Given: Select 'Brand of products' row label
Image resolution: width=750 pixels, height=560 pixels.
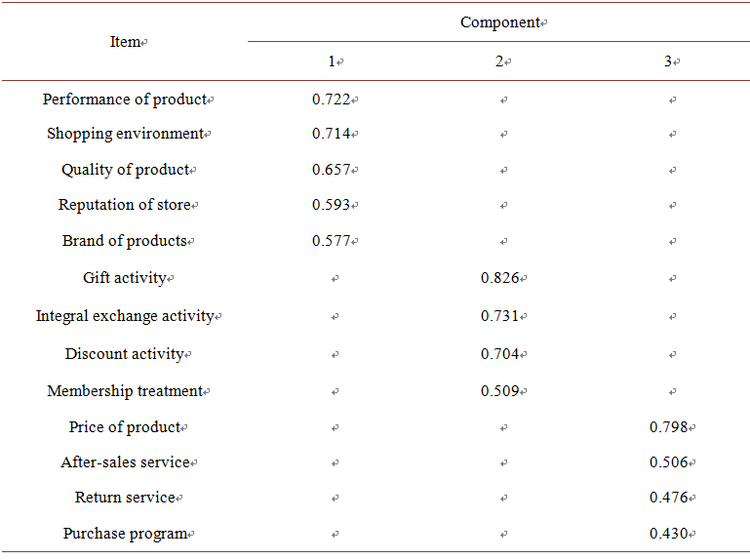Looking at the screenshot, I should pos(125,241).
